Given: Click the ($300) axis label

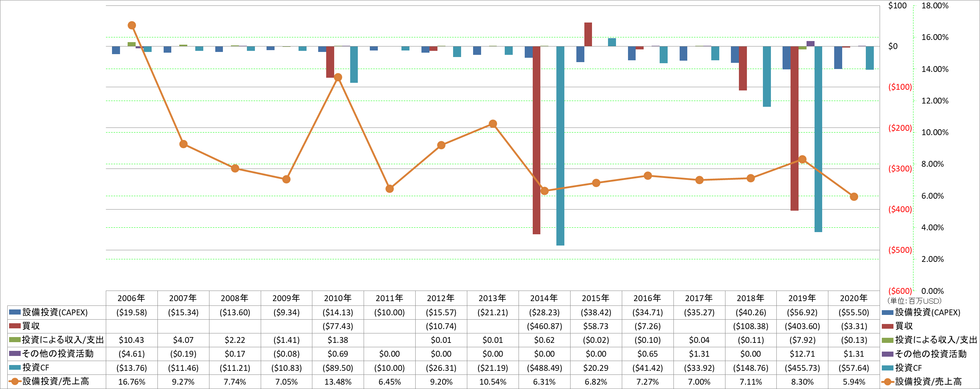Looking at the screenshot, I should pyautogui.click(x=900, y=169).
